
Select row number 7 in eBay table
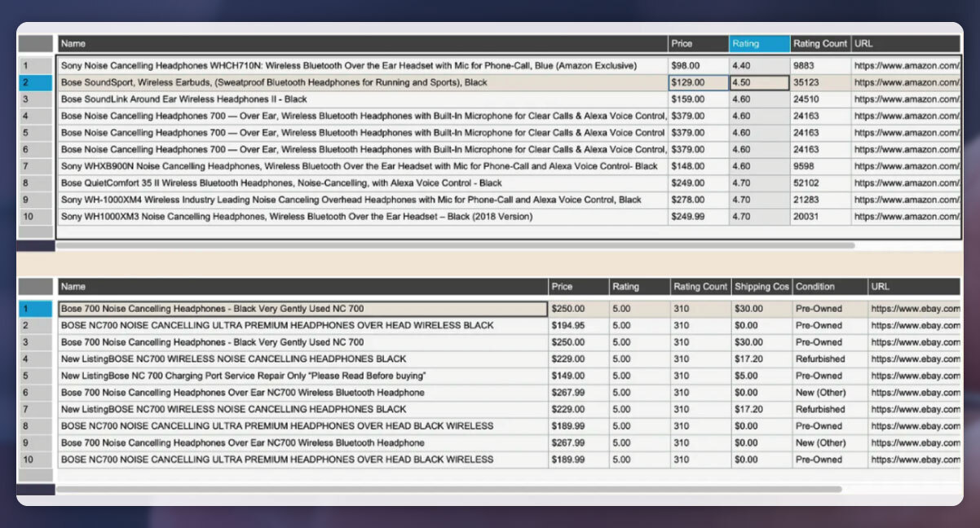pyautogui.click(x=36, y=409)
